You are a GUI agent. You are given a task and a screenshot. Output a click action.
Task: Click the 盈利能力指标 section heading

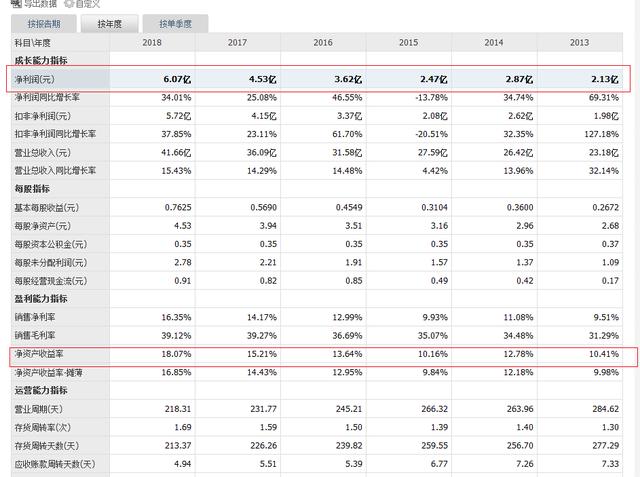pyautogui.click(x=41, y=299)
